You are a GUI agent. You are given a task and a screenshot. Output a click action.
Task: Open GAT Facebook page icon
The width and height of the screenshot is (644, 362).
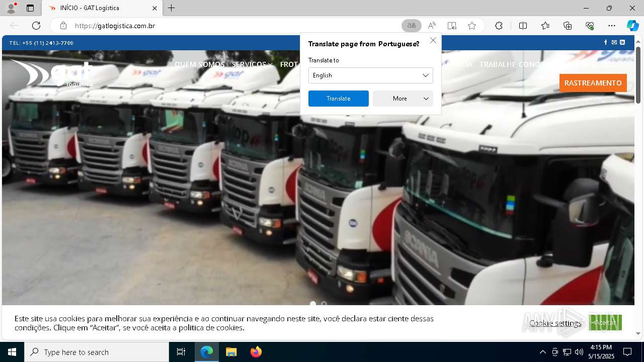coord(606,43)
